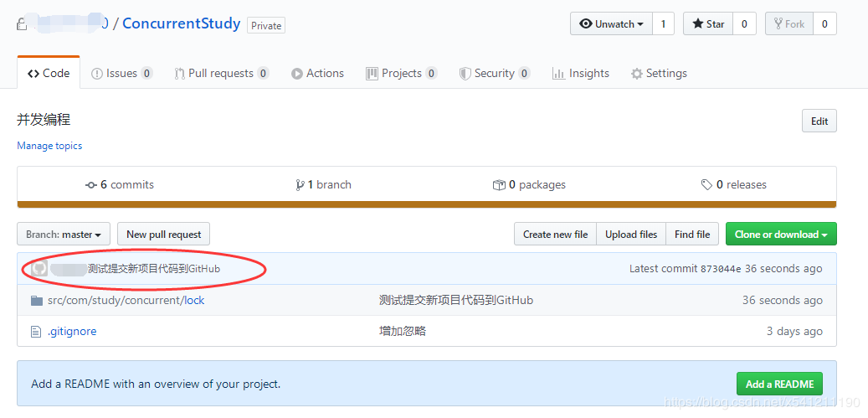868x418 pixels.
Task: Open commit hash 873044e
Action: click(721, 269)
